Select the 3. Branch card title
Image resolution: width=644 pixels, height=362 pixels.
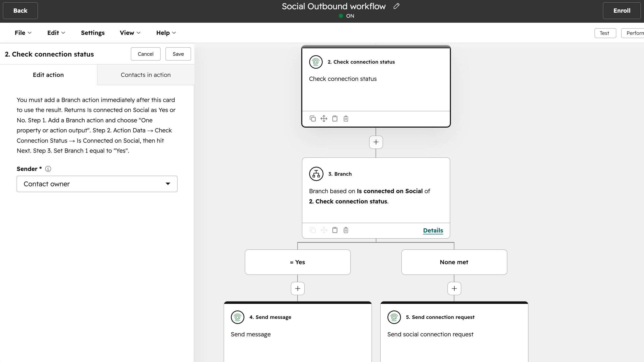(x=340, y=174)
